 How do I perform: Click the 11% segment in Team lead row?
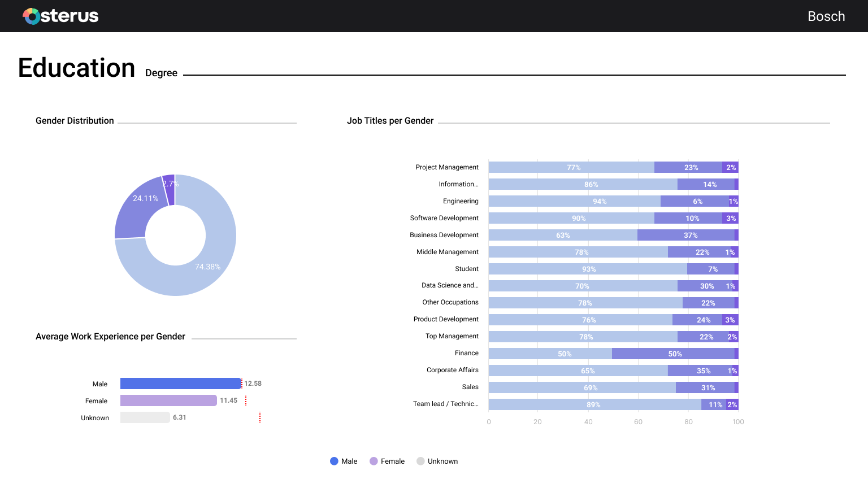pyautogui.click(x=714, y=404)
